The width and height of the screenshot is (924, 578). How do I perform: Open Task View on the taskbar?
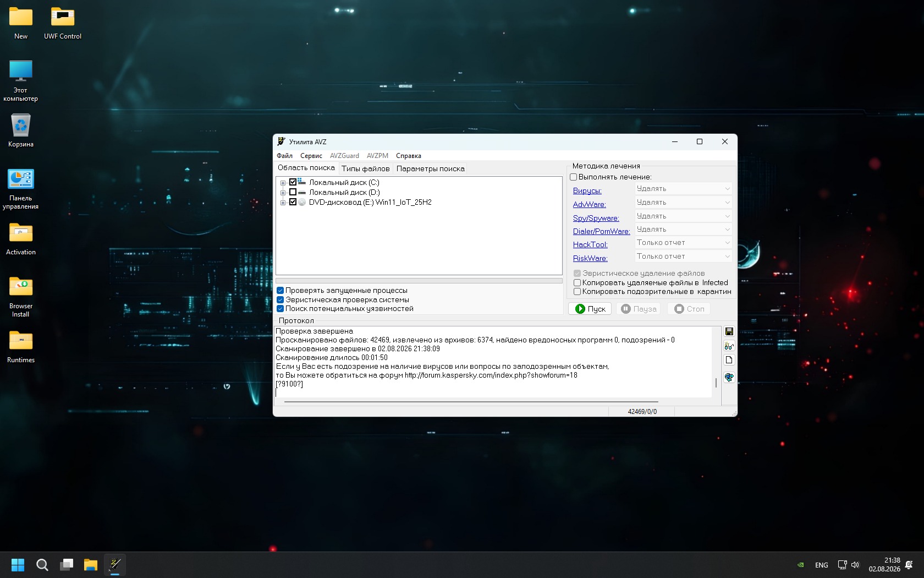(x=67, y=565)
